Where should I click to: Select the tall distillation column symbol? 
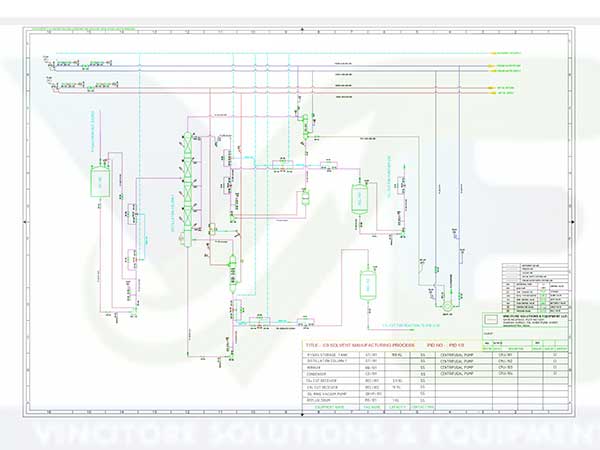(x=188, y=189)
